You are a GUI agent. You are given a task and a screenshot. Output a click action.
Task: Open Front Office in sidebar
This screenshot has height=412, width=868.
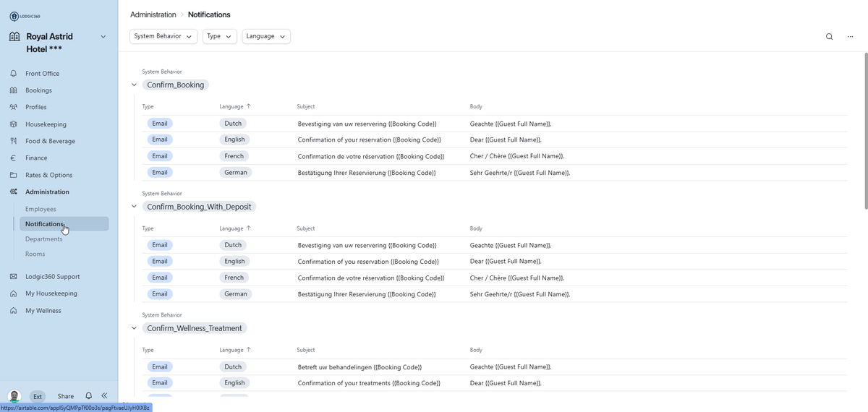click(x=42, y=74)
